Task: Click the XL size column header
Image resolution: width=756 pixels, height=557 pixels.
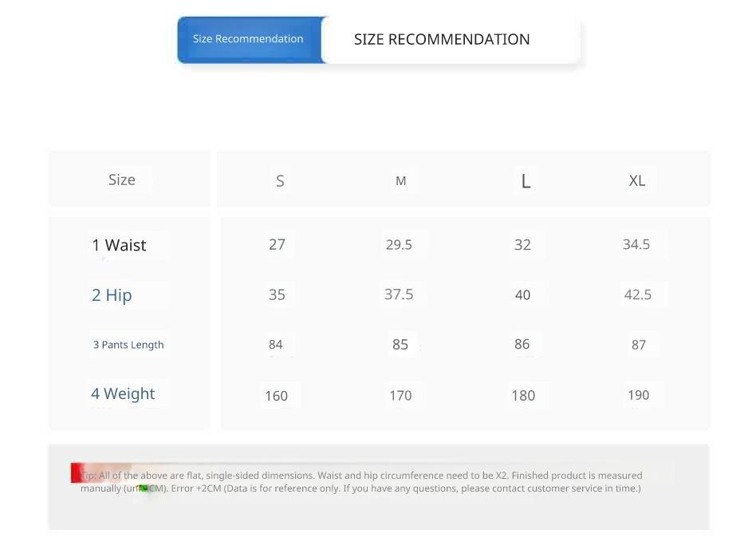Action: pos(636,180)
